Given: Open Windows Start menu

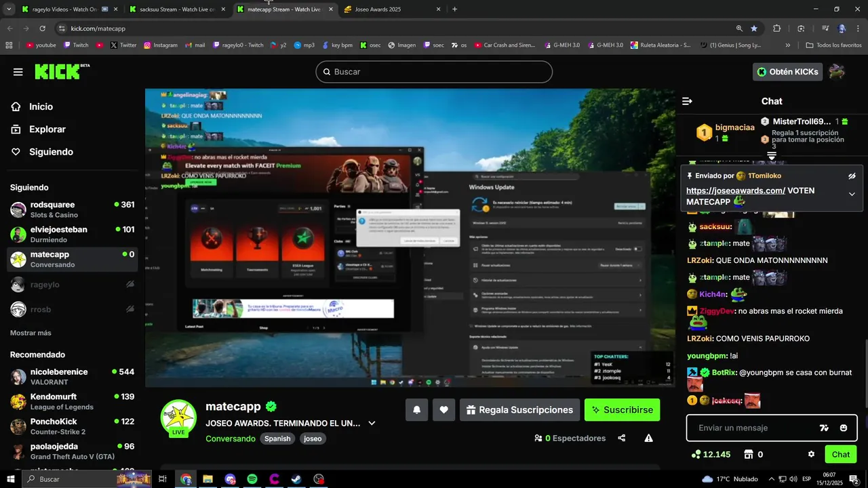Looking at the screenshot, I should (x=10, y=479).
